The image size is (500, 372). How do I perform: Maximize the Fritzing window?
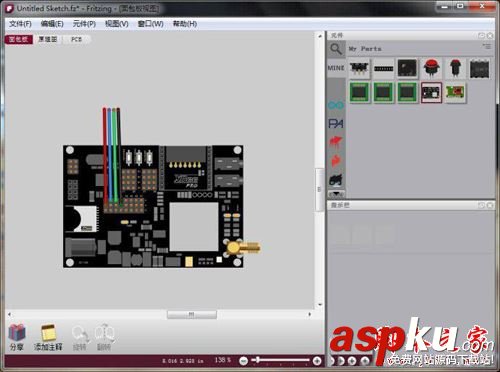[x=460, y=6]
